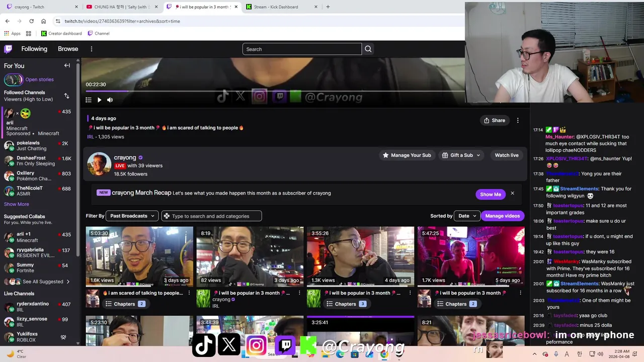Screen dimensions: 644x362
Task: Open the Browse page
Action: coord(68,49)
